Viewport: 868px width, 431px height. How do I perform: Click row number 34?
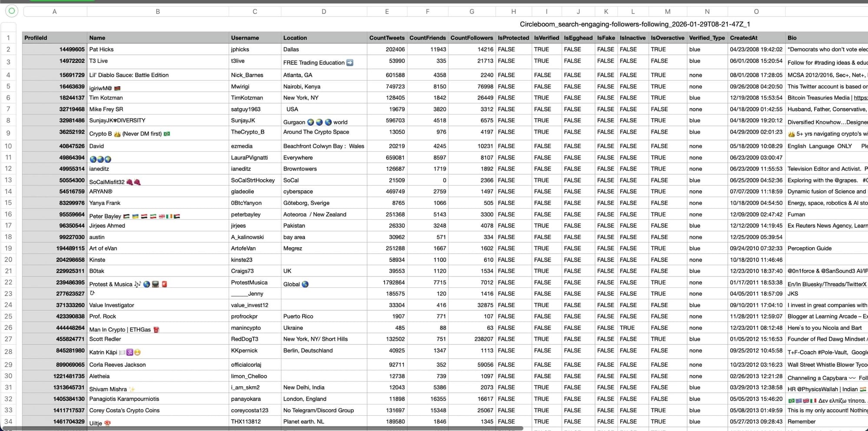tap(8, 421)
